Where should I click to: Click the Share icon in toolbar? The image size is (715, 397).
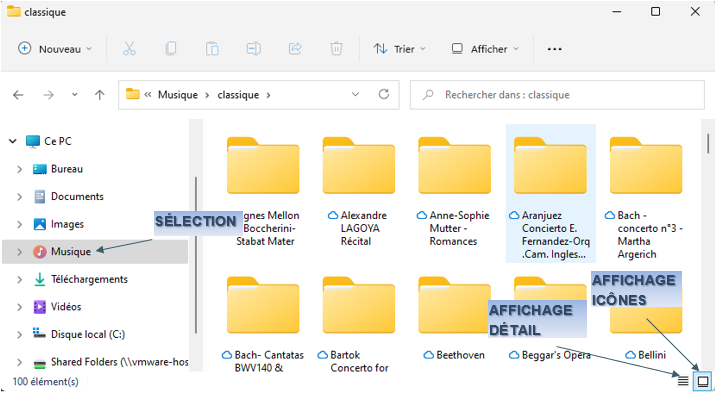(295, 48)
